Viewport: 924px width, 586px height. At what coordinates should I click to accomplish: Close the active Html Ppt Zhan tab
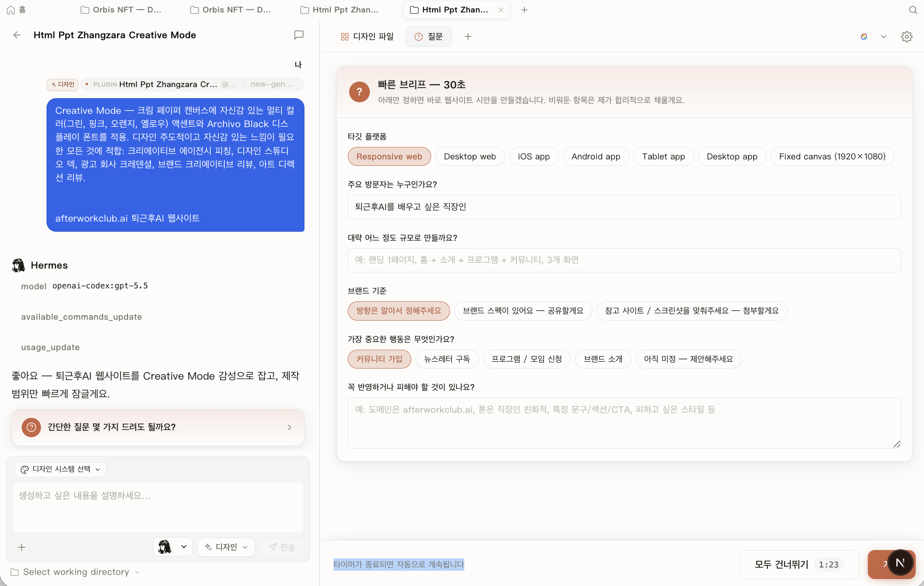click(501, 10)
